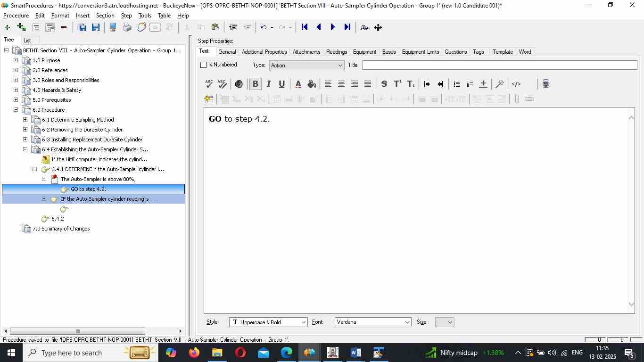Apply superscript formatting
This screenshot has width=644, height=362.
[x=397, y=84]
